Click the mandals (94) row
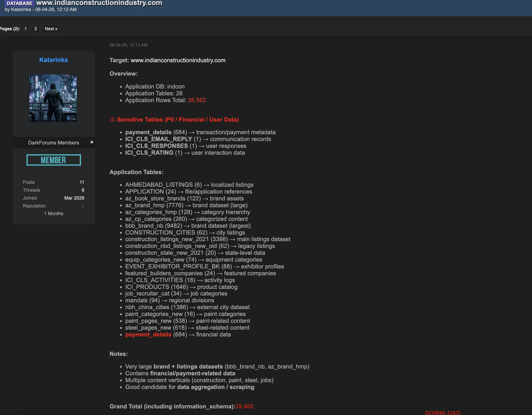 point(170,300)
